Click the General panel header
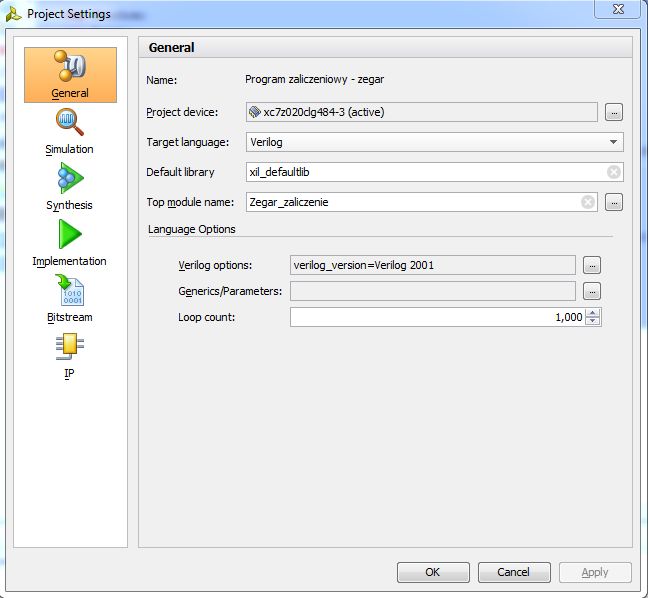The image size is (648, 598). point(385,48)
